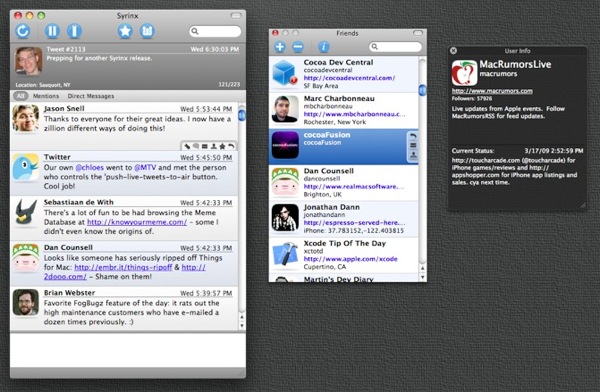Click the single-bar round button beside pause
Image resolution: width=600 pixels, height=392 pixels.
coord(75,31)
